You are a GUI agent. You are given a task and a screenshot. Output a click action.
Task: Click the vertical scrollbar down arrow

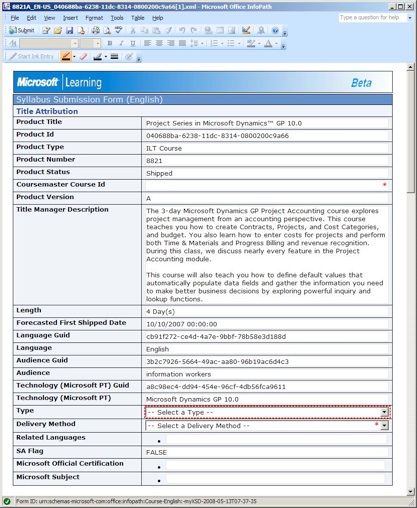click(x=410, y=491)
